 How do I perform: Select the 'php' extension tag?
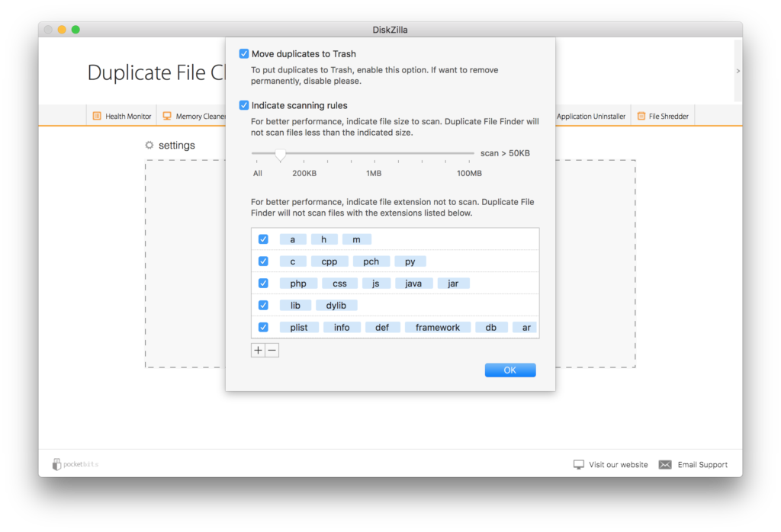click(298, 284)
